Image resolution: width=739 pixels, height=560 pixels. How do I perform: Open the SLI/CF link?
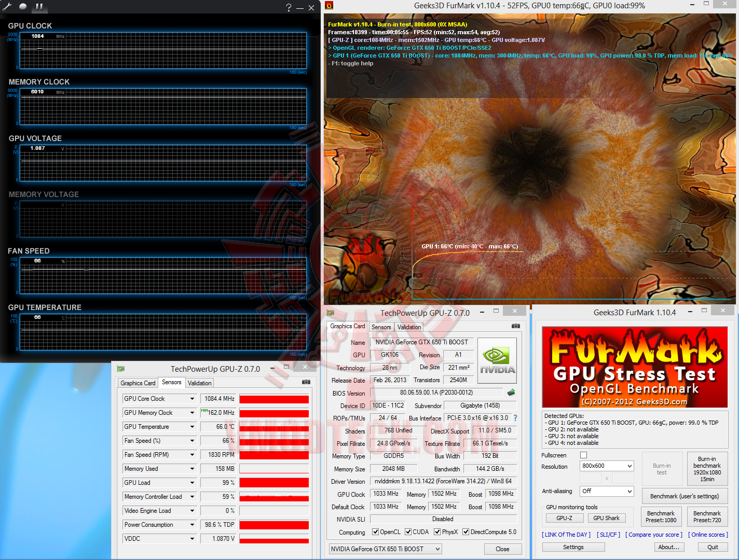coord(608,535)
